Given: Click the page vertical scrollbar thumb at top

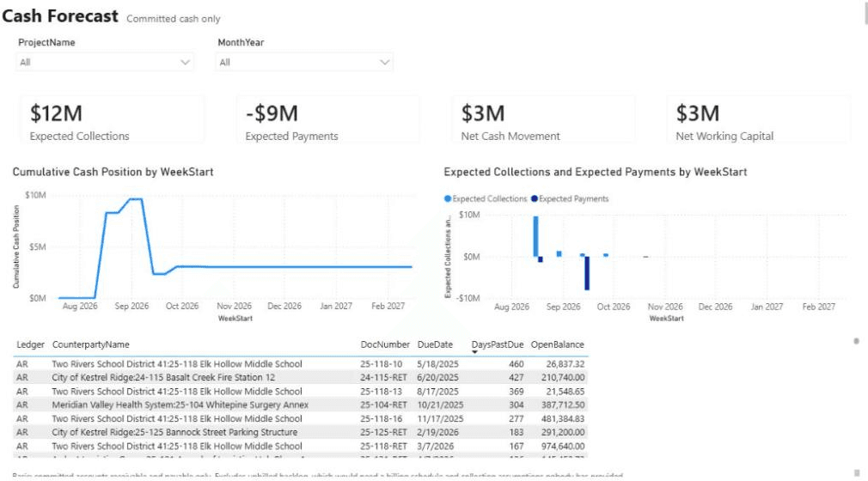Looking at the screenshot, I should pos(865,12).
